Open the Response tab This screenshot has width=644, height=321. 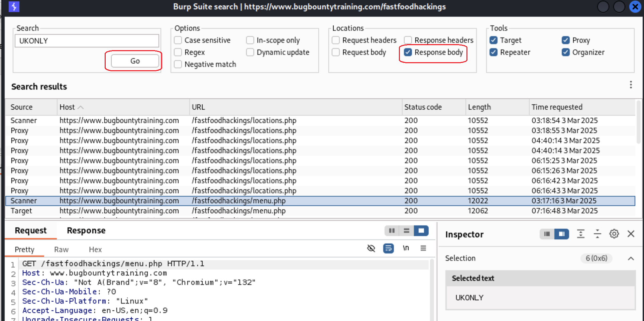[86, 230]
